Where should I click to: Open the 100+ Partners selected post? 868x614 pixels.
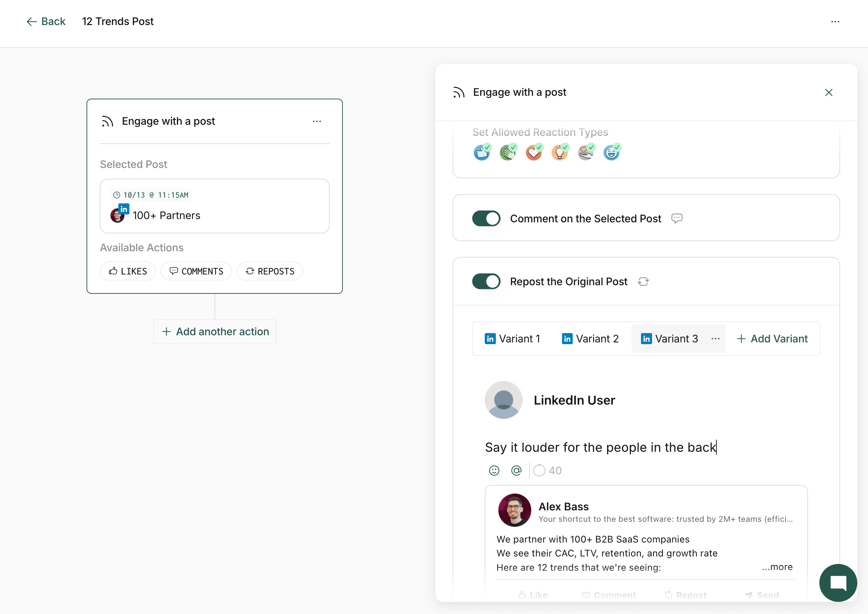pyautogui.click(x=214, y=206)
